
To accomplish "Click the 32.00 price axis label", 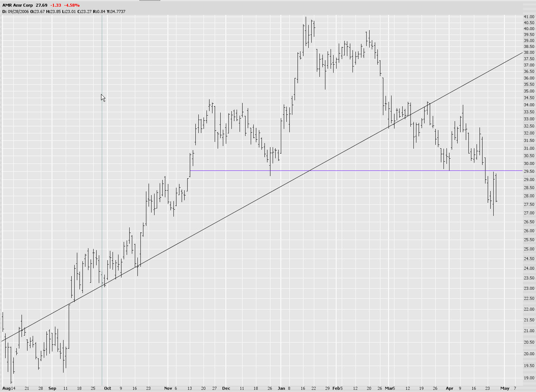I will coord(529,133).
